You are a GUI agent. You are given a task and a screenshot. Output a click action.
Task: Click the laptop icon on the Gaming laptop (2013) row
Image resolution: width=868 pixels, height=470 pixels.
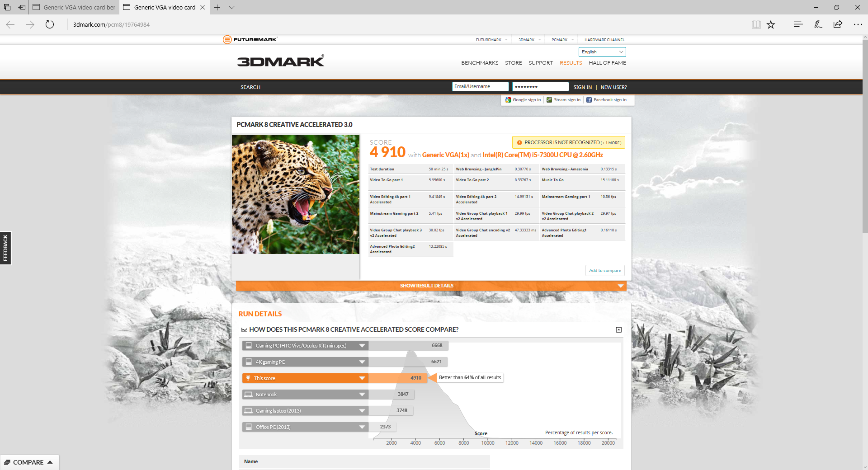click(x=248, y=411)
